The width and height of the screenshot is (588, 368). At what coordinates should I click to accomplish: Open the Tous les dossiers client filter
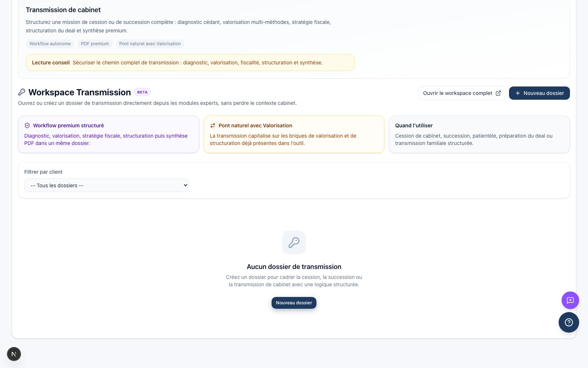[x=107, y=185]
